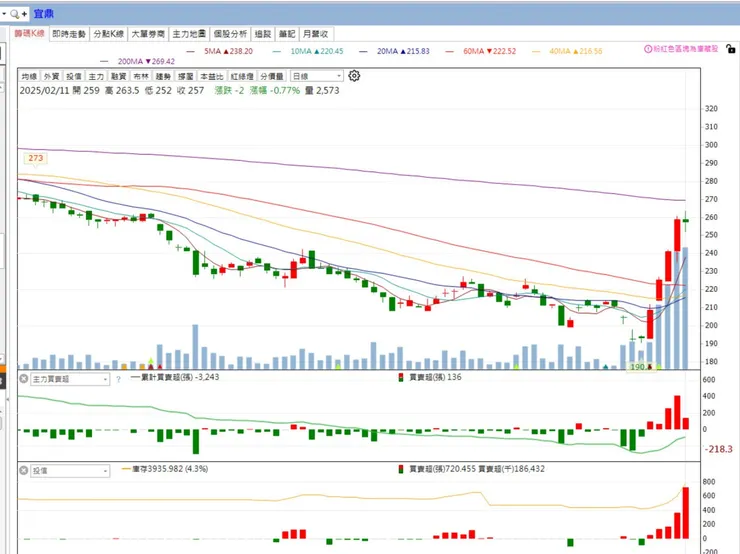Click the 分價量 button

272,76
